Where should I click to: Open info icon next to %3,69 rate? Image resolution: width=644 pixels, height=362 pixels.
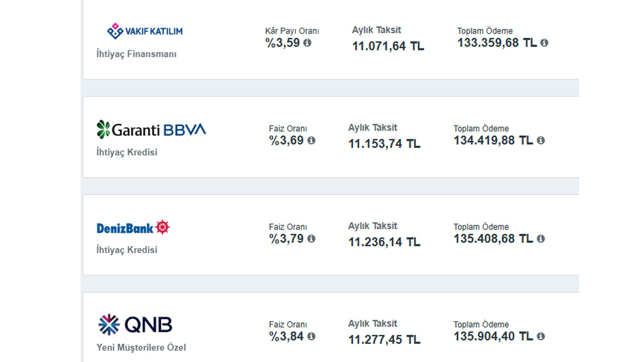(x=311, y=140)
